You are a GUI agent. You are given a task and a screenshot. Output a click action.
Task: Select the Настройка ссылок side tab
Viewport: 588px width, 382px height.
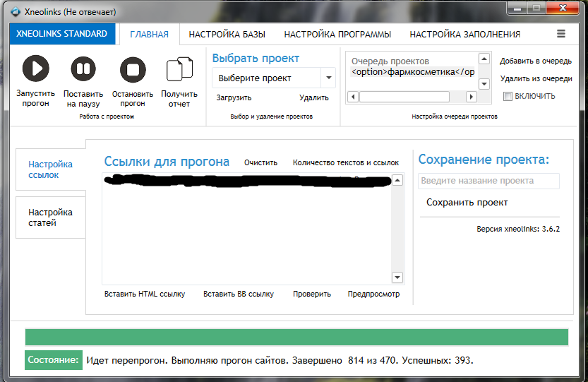point(51,169)
